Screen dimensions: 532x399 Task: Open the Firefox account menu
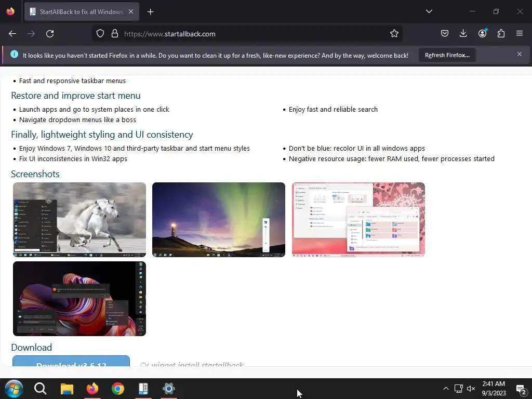point(482,34)
